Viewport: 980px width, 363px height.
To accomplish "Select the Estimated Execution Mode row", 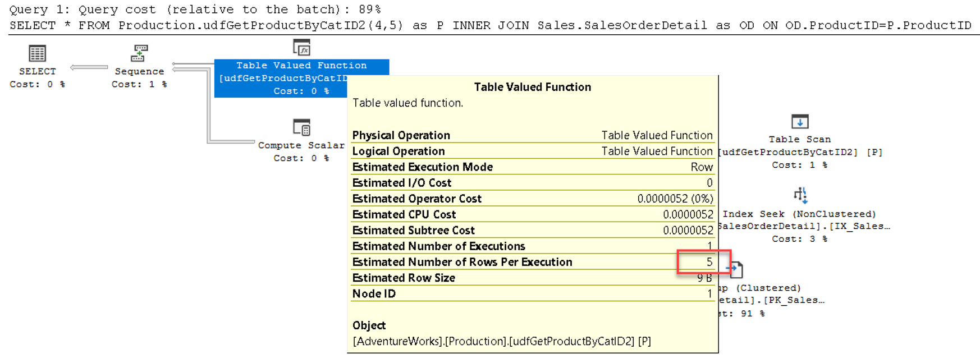I will (x=532, y=167).
